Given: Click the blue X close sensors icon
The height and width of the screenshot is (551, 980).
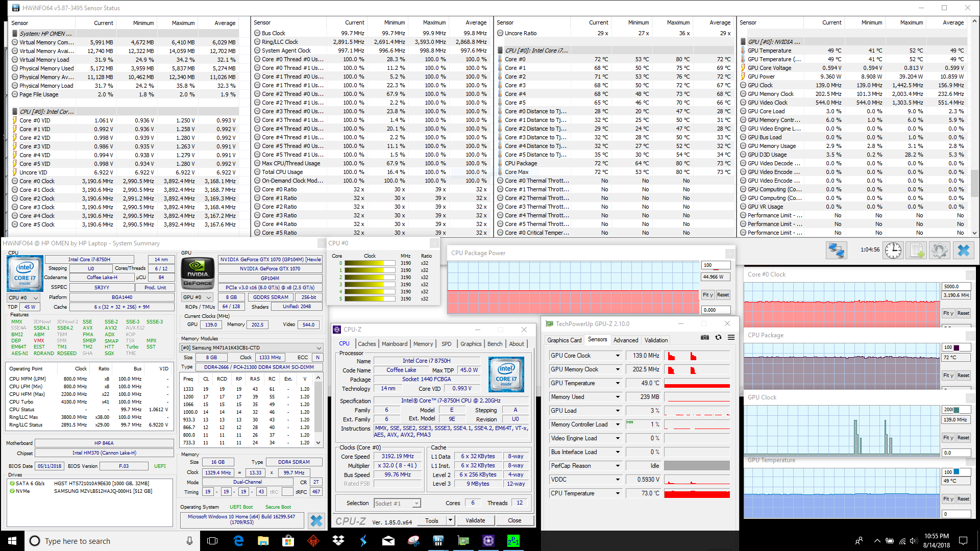Looking at the screenshot, I should (963, 251).
